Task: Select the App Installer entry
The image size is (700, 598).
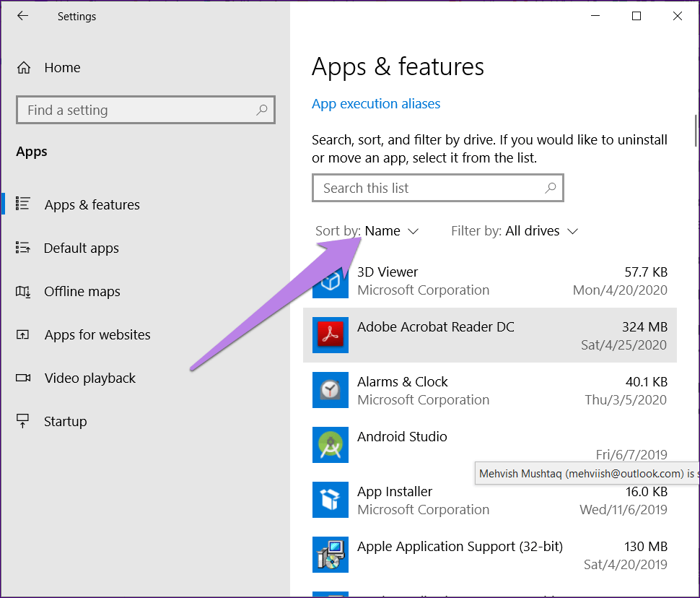Action: [490, 500]
